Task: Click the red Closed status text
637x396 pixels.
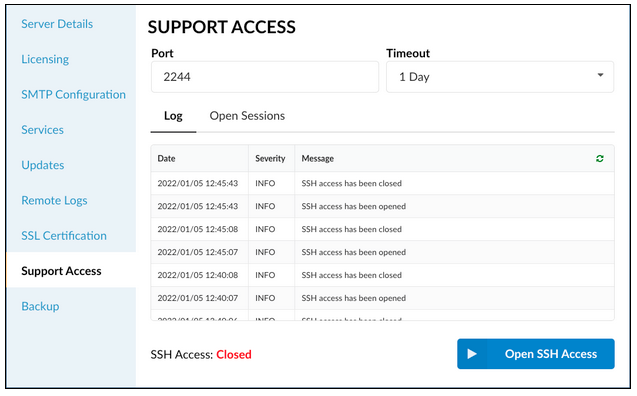Action: [x=234, y=355]
